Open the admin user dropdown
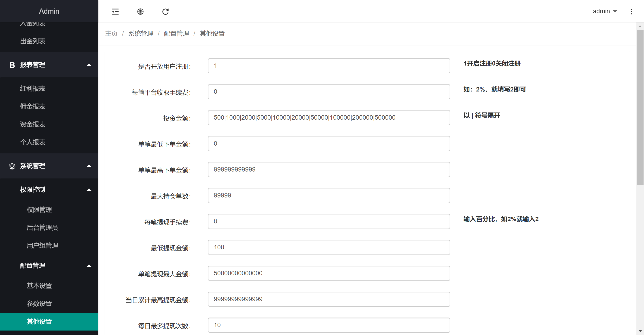Viewport: 644px width, 335px height. tap(605, 11)
